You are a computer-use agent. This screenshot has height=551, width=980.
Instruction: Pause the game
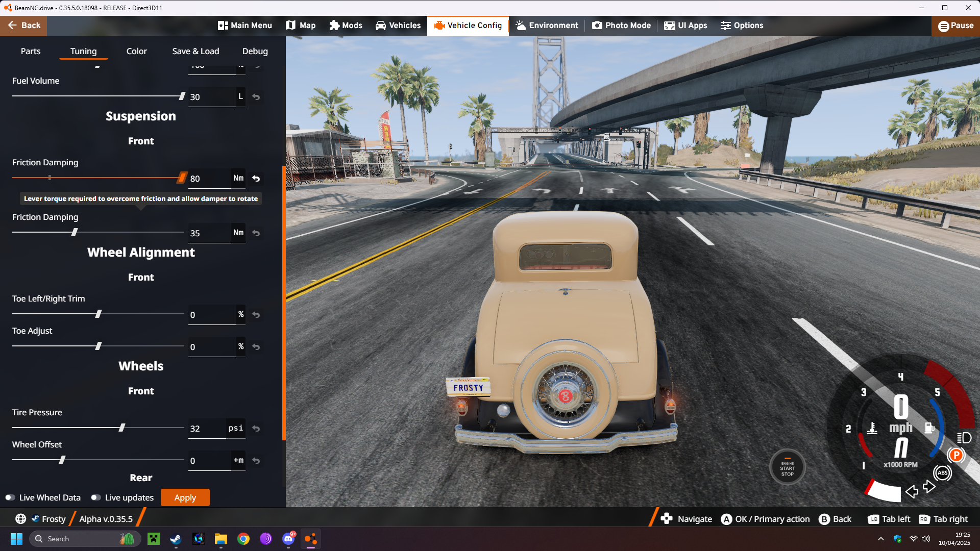[955, 26]
